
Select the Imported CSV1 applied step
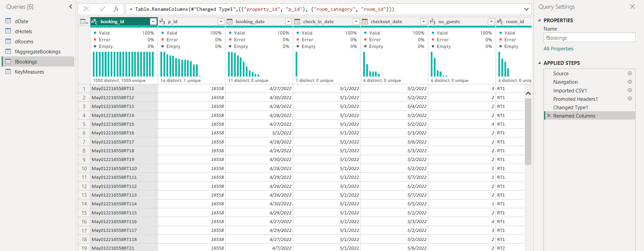pos(590,90)
